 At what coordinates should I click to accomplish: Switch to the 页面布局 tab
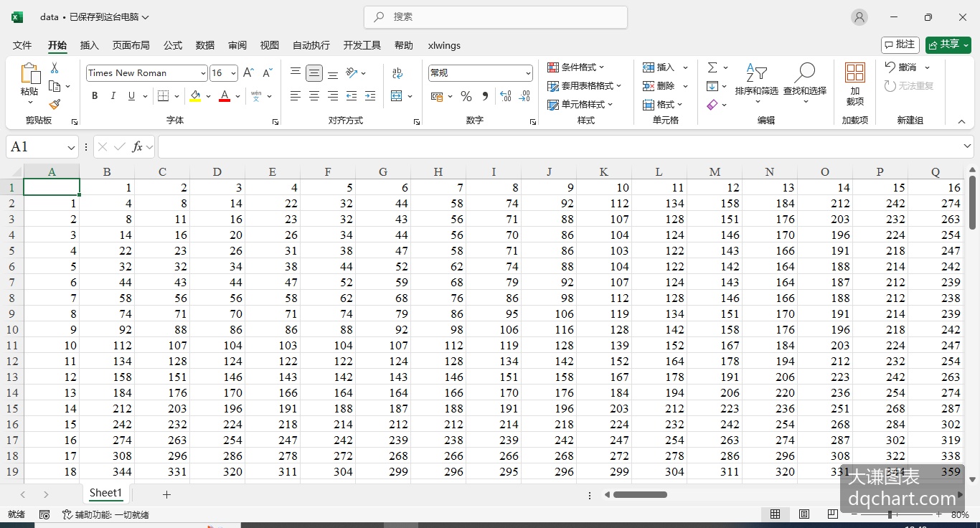[131, 45]
